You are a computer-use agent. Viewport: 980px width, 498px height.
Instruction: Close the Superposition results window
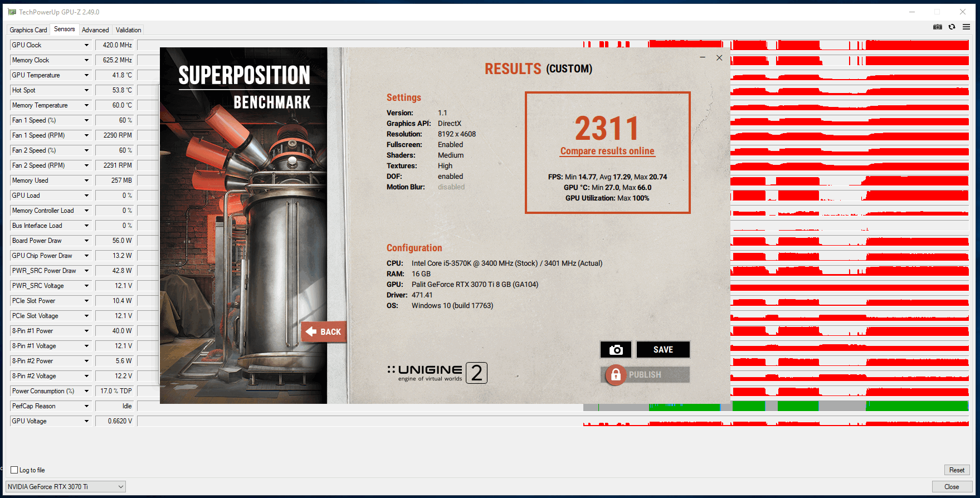[x=719, y=57]
